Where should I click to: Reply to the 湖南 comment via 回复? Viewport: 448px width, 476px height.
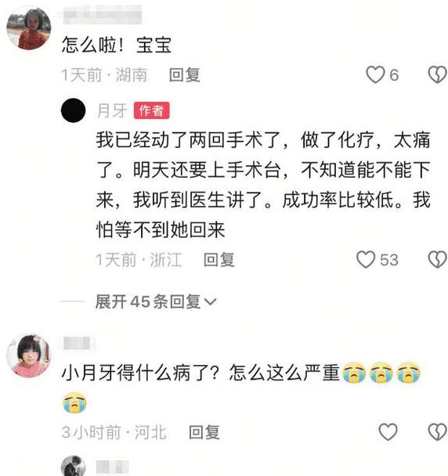(185, 75)
